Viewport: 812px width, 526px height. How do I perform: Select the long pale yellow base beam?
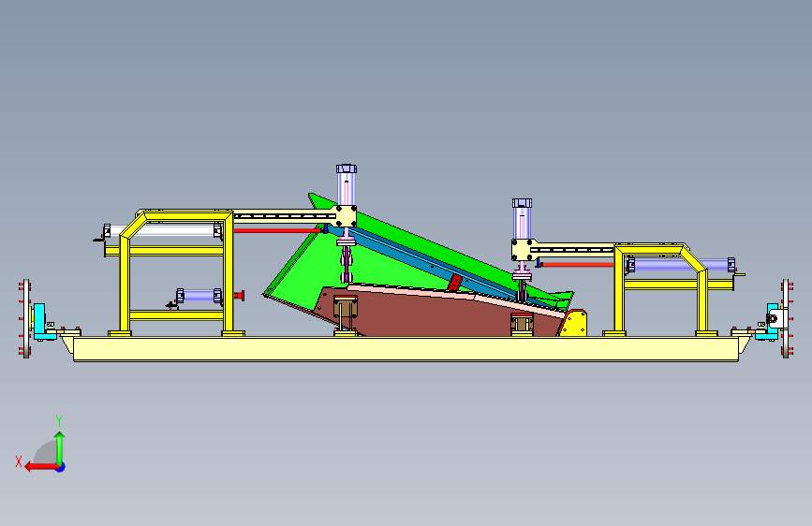tap(406, 348)
